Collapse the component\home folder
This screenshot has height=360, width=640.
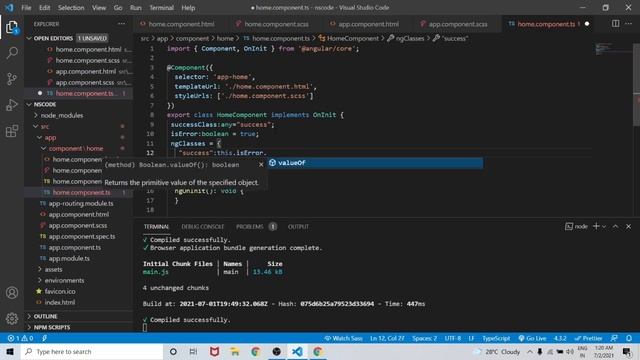coord(76,149)
